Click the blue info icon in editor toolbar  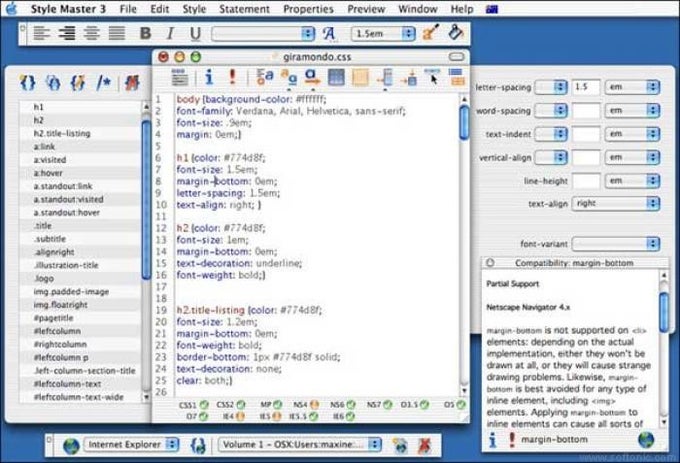tap(209, 77)
